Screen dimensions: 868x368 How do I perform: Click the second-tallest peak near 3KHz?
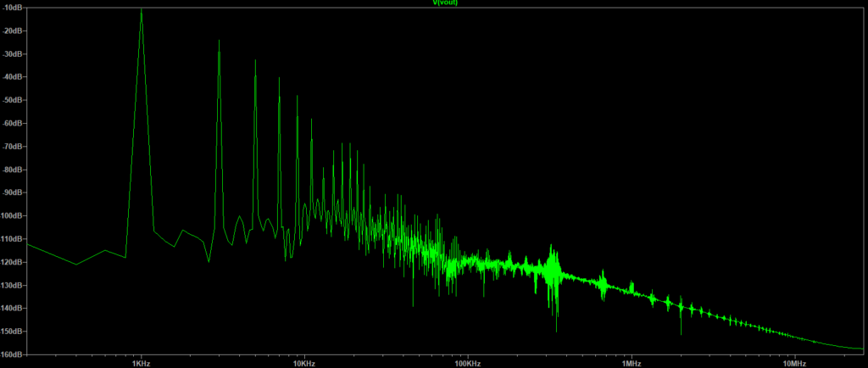point(219,41)
